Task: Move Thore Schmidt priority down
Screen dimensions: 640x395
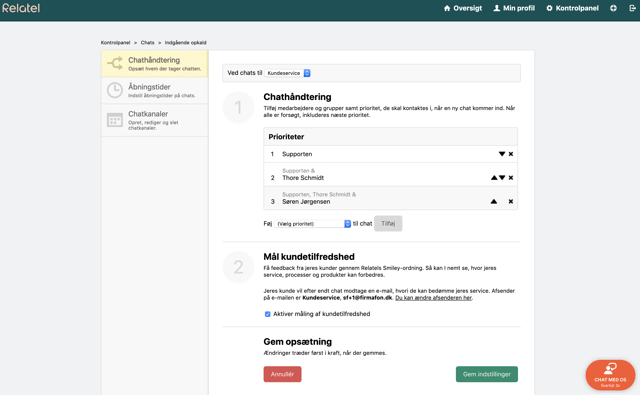Action: (502, 178)
